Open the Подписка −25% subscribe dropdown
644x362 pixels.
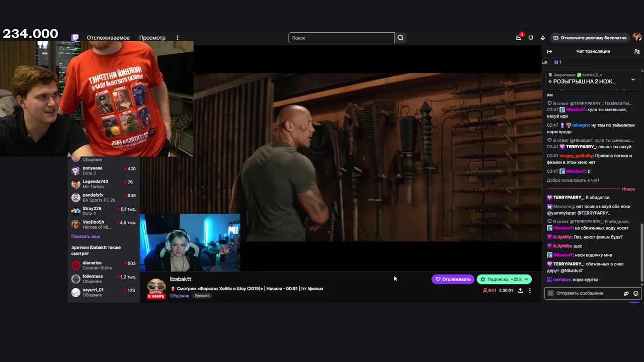tap(504, 279)
